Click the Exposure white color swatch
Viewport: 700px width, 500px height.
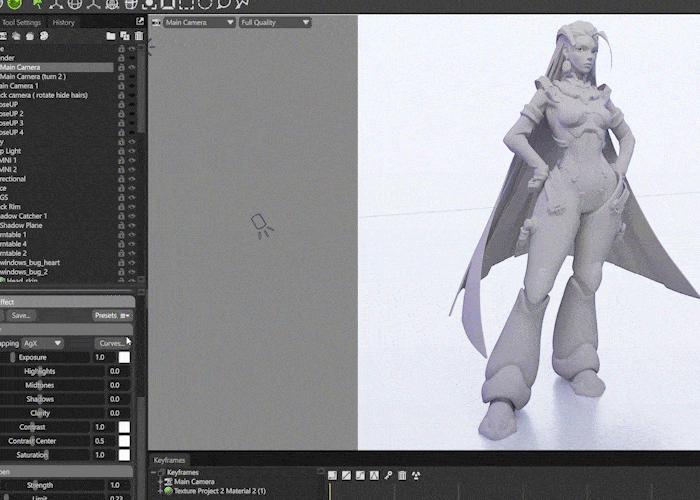[124, 357]
